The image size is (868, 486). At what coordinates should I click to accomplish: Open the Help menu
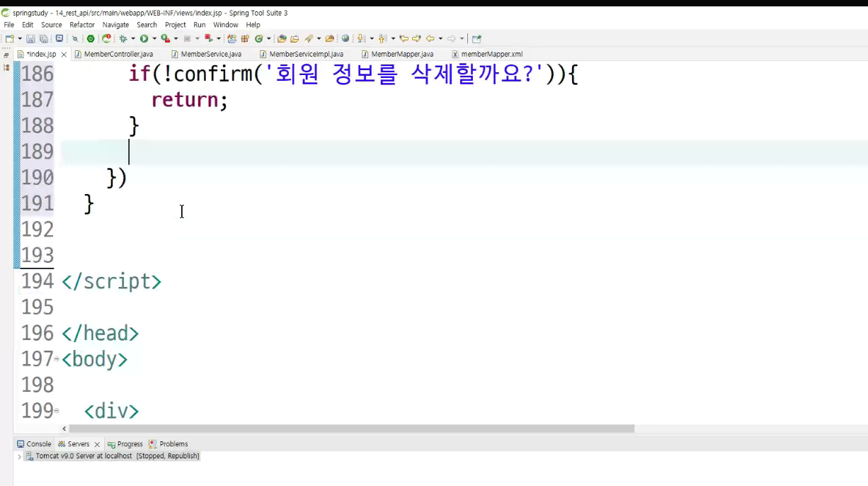pos(253,25)
